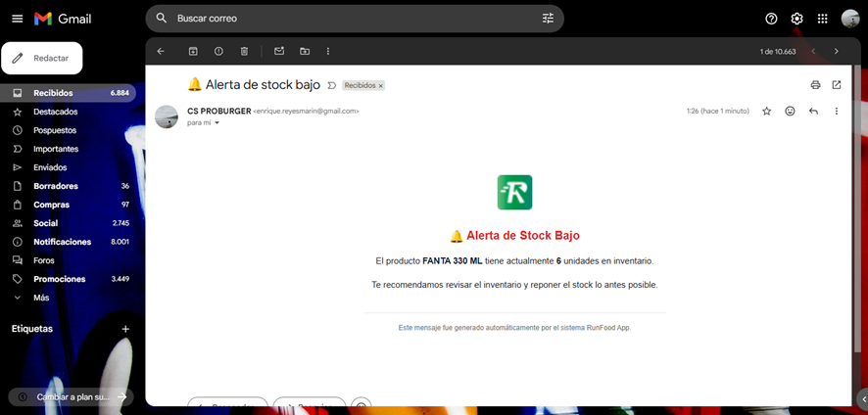Click the 'FANTA 330 ML' product text

453,260
